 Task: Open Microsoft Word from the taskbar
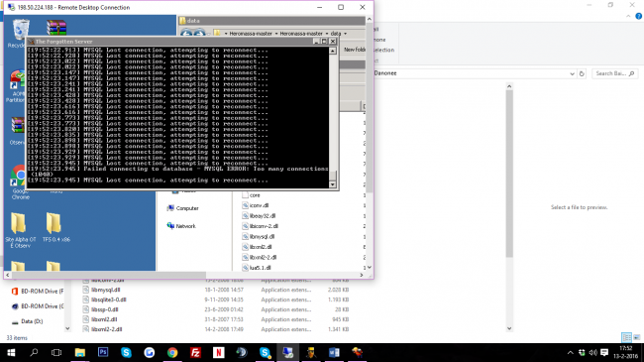point(334,352)
